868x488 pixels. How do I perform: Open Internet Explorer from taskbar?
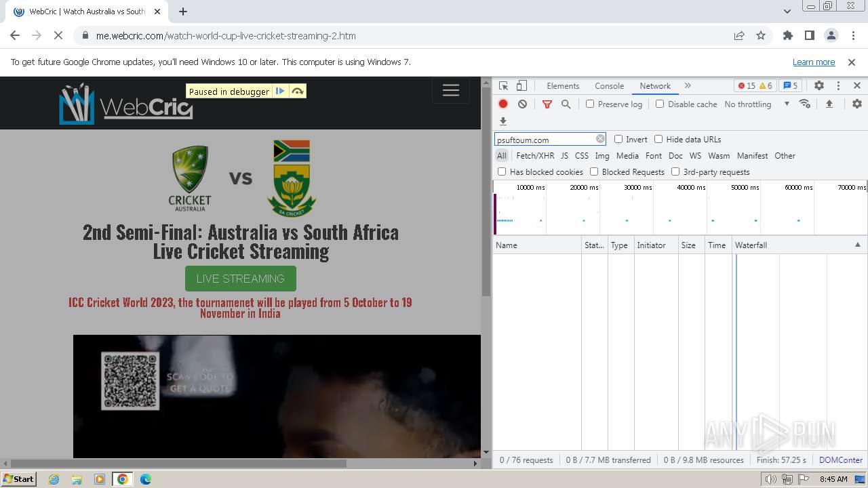click(54, 479)
